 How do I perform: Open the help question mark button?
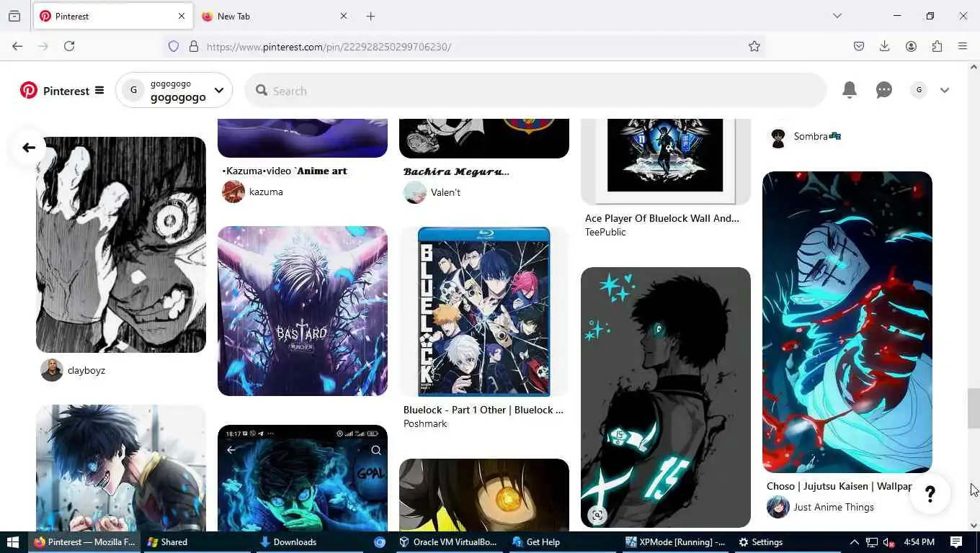(930, 494)
